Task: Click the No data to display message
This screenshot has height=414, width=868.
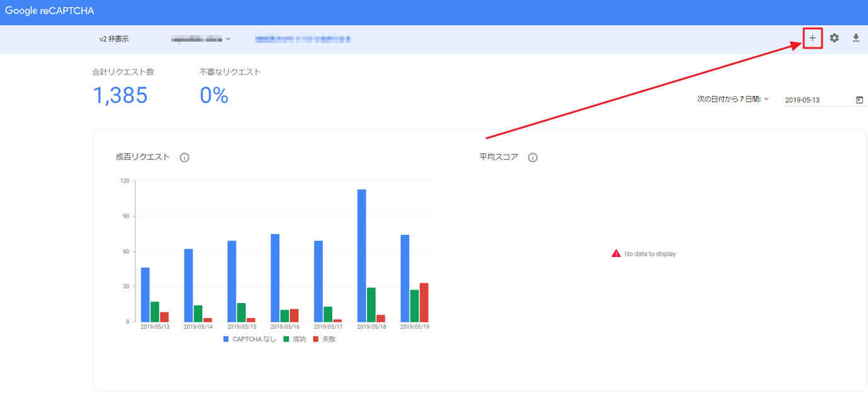Action: coord(650,254)
